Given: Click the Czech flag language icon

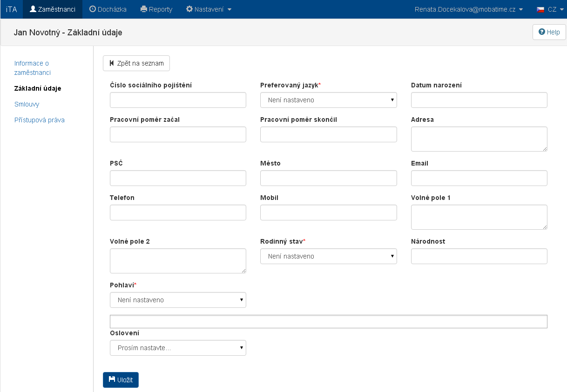Looking at the screenshot, I should click(540, 9).
